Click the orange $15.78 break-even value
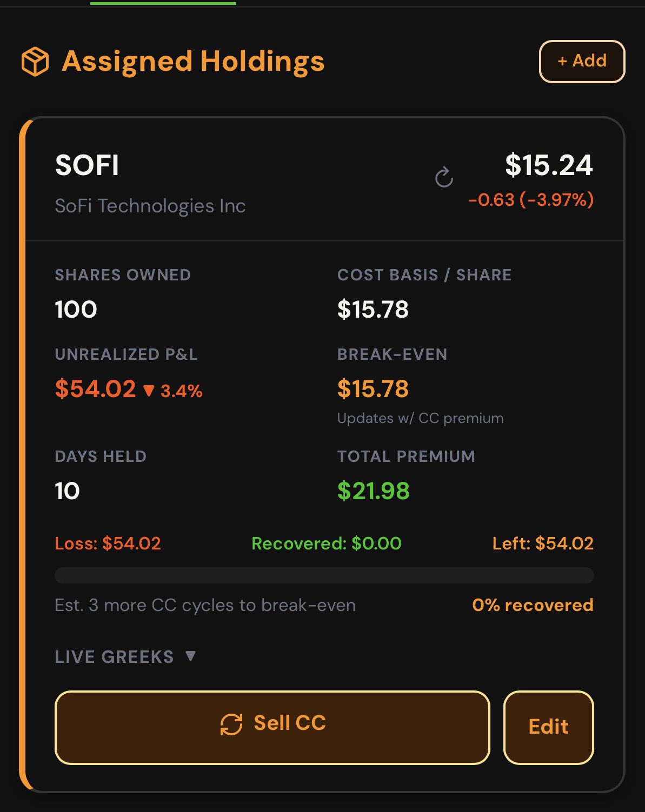645x812 pixels. tap(373, 389)
